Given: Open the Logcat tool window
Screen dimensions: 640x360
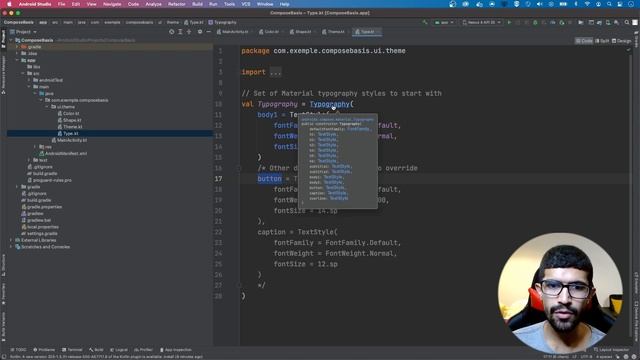Looking at the screenshot, I should click(119, 350).
